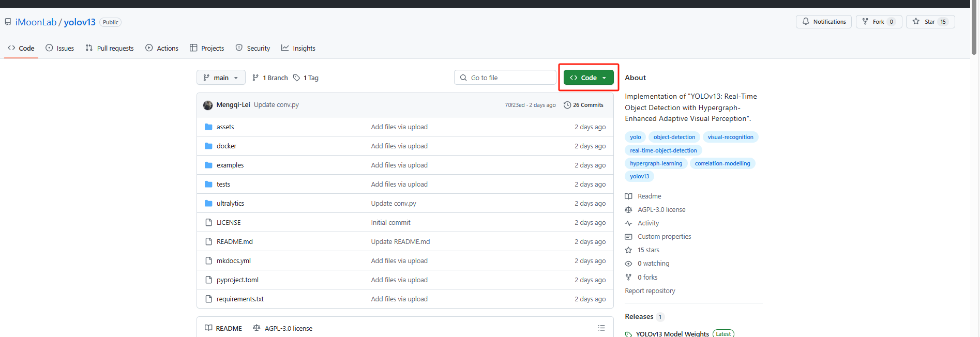
Task: Switch to the Code tab
Action: pos(21,48)
